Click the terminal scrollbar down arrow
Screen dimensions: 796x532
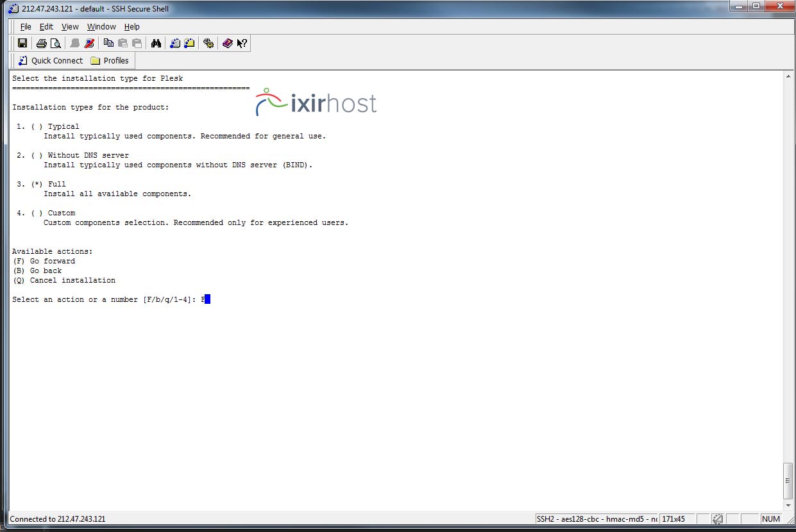tap(788, 505)
